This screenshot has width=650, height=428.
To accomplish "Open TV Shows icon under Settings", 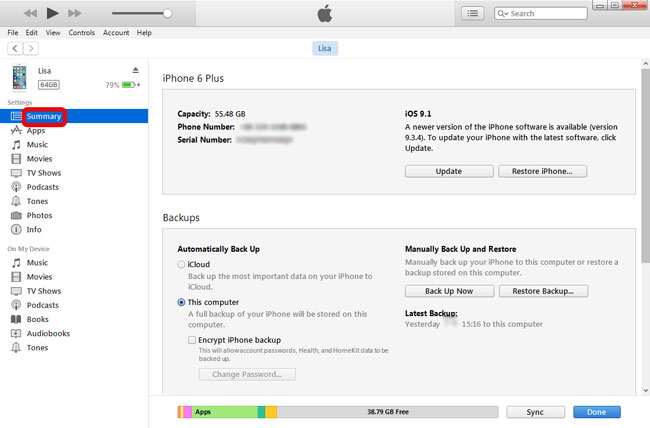I will click(16, 173).
